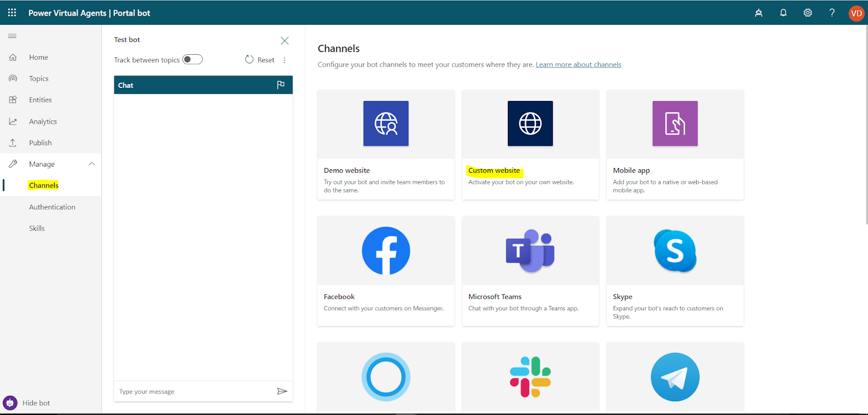Open Analytics in navigation
Screen dimensions: 868x415
click(43, 122)
